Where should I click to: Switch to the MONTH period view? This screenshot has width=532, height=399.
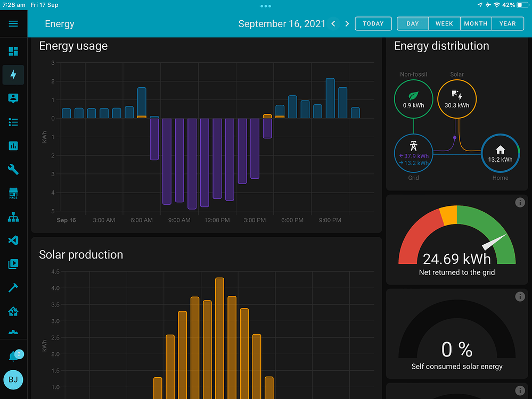point(476,24)
